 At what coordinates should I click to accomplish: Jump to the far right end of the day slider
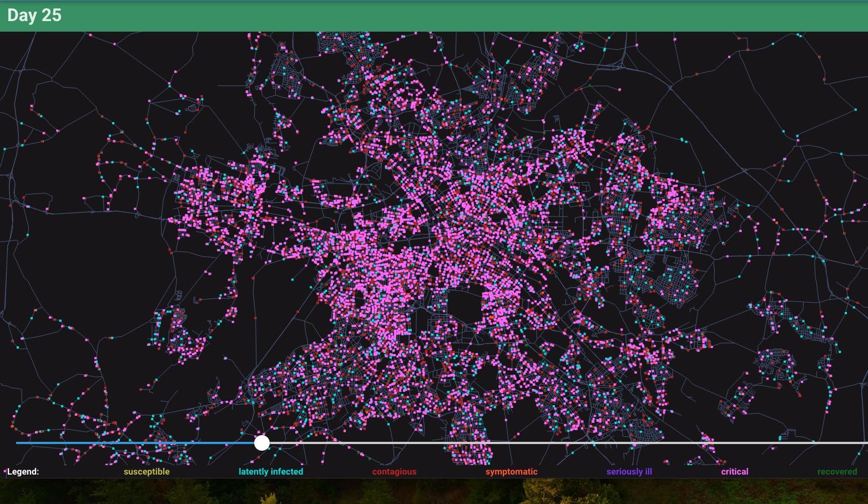coord(865,443)
